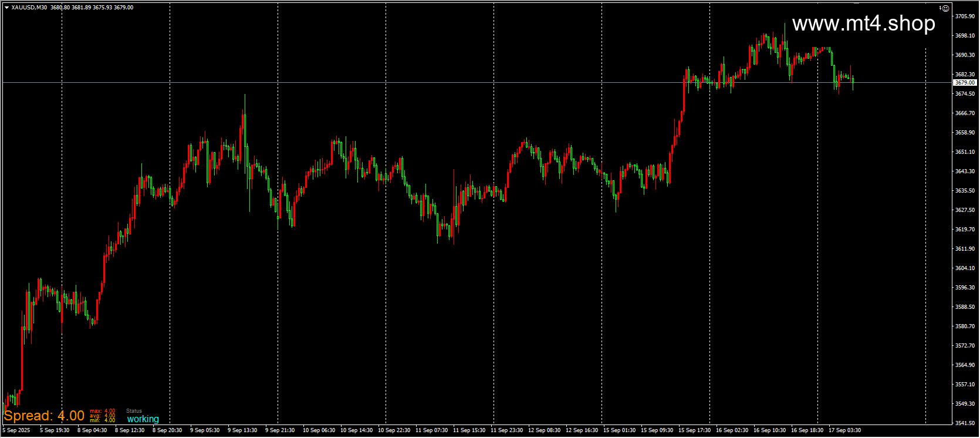
Task: Select the XAUUSD,M30 chart title text
Action: (29, 8)
